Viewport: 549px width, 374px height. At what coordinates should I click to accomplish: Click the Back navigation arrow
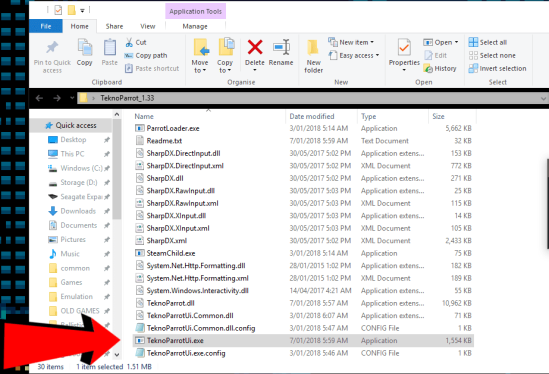pos(39,98)
